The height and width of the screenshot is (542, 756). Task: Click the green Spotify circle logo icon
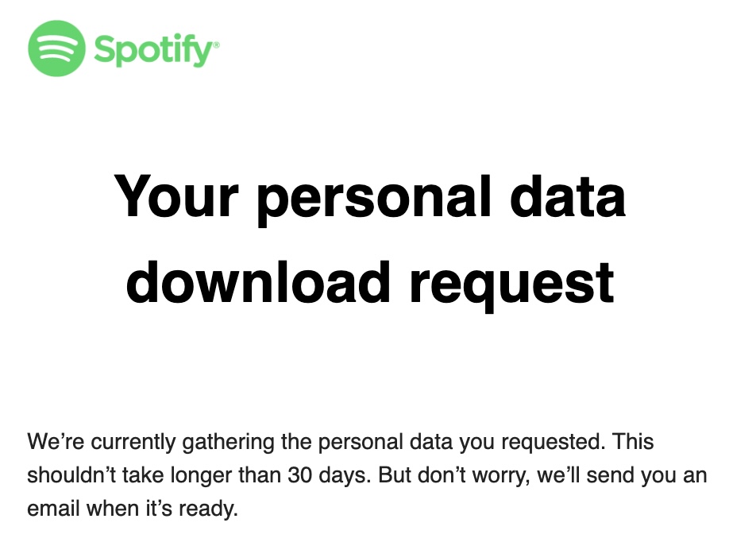click(x=56, y=48)
